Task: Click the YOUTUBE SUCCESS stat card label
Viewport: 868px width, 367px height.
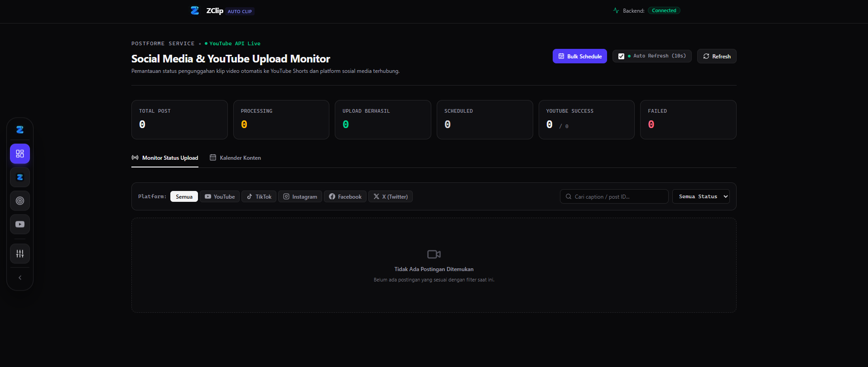Action: click(x=570, y=111)
